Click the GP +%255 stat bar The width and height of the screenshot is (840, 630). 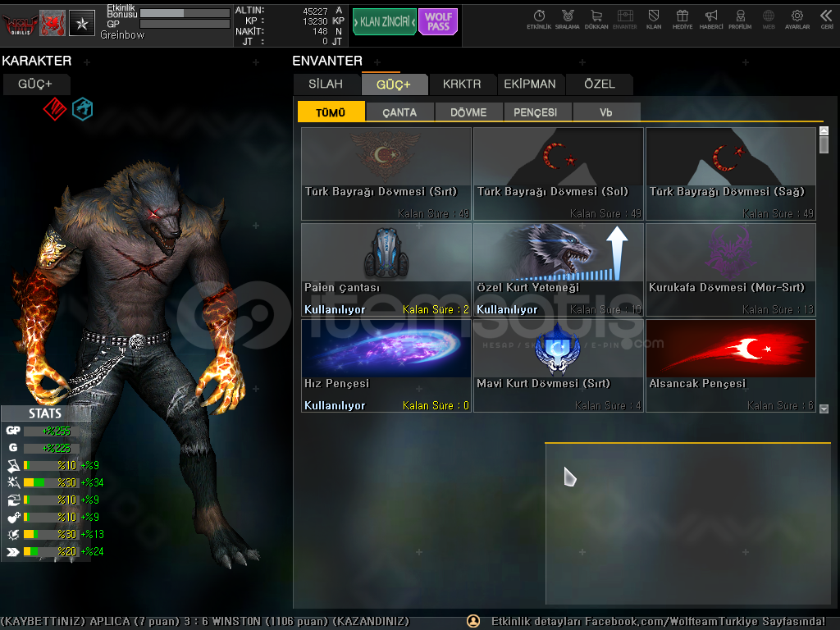pyautogui.click(x=52, y=431)
